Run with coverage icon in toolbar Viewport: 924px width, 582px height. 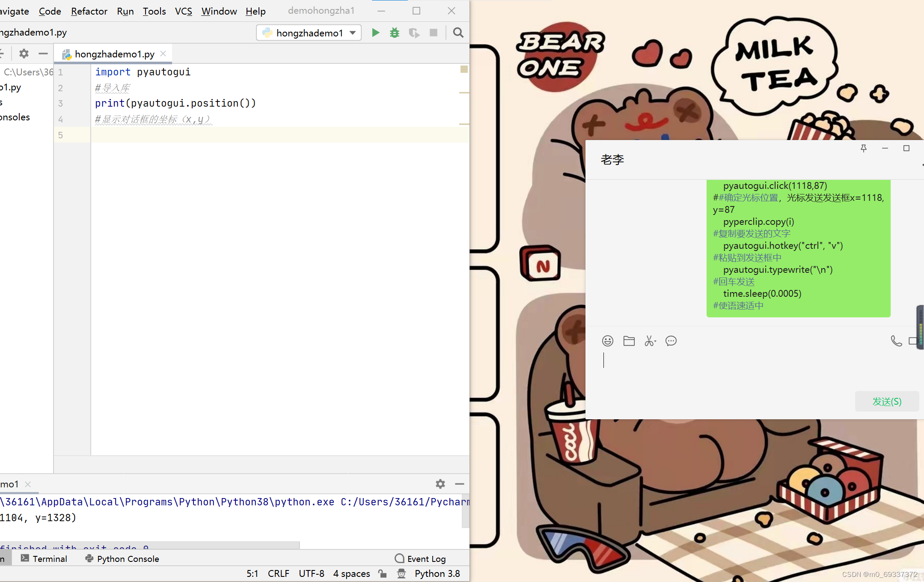[414, 33]
